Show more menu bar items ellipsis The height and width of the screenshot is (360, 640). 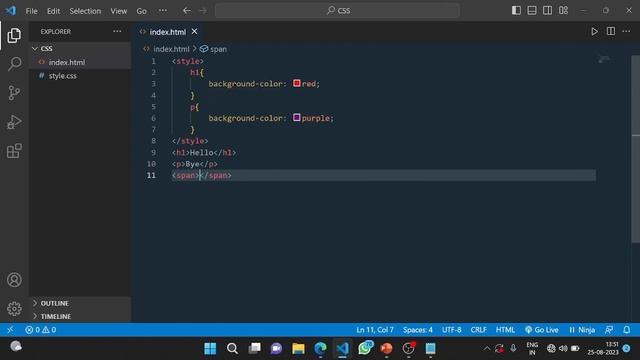[x=162, y=11]
